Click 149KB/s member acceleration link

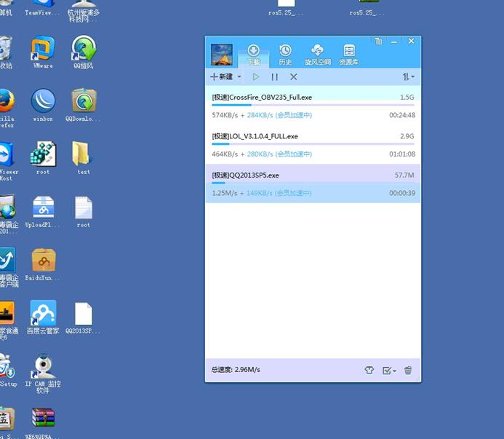(279, 193)
